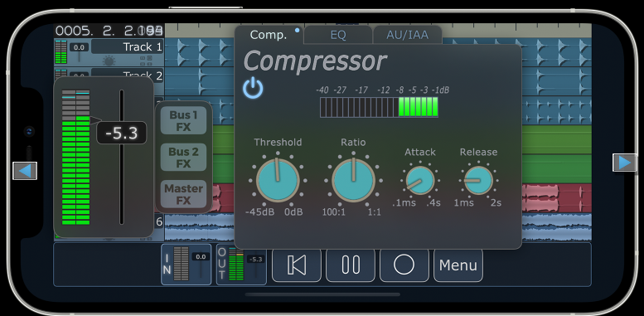The height and width of the screenshot is (316, 644).
Task: Click the Attack knob
Action: pos(419,181)
